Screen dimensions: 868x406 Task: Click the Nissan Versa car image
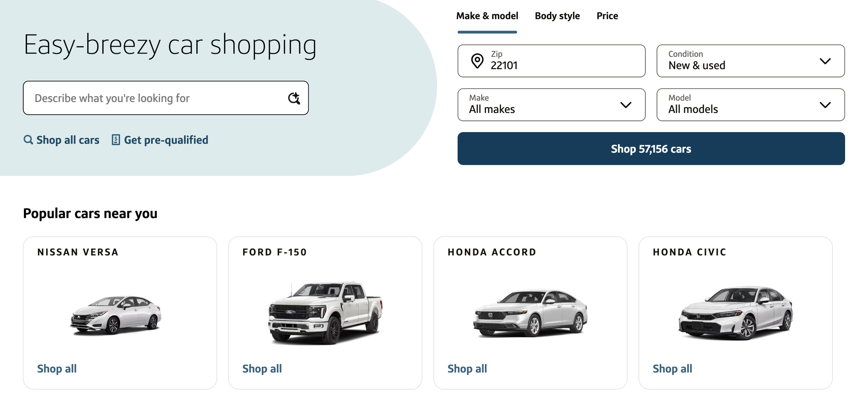click(116, 315)
